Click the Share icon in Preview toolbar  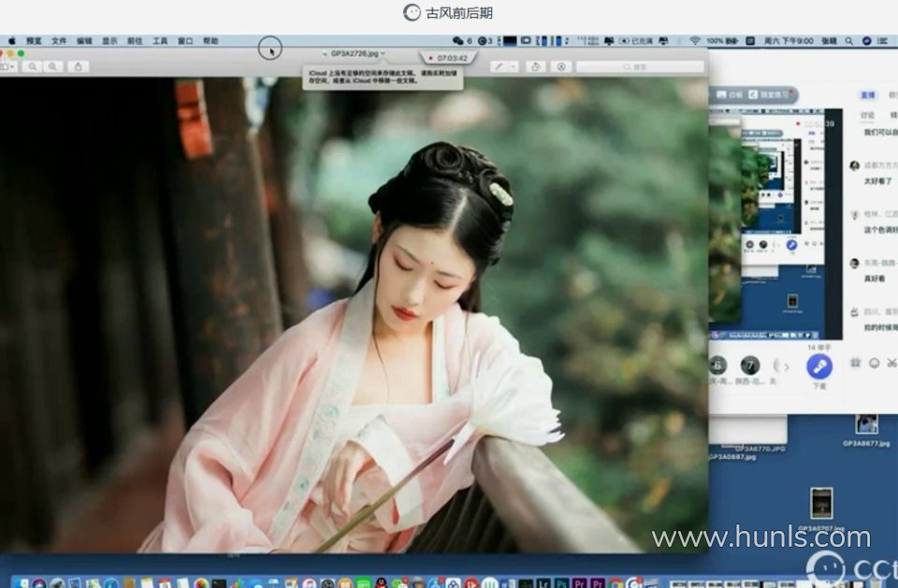[78, 67]
